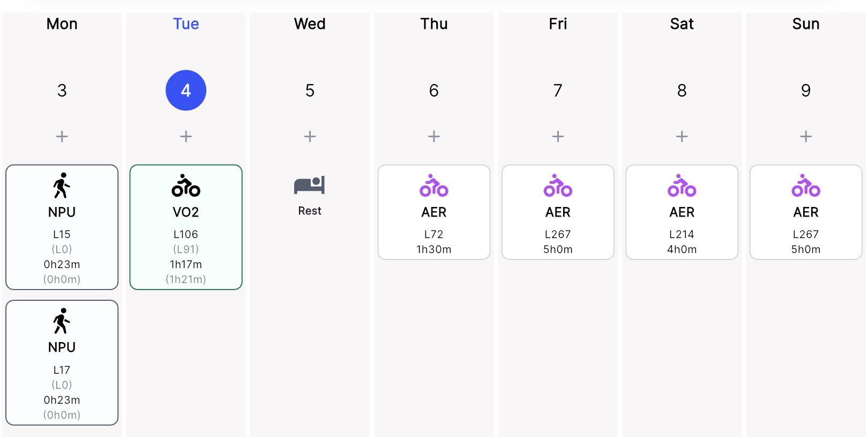
Task: Click the plus icon under Friday 7
Action: pos(558,137)
